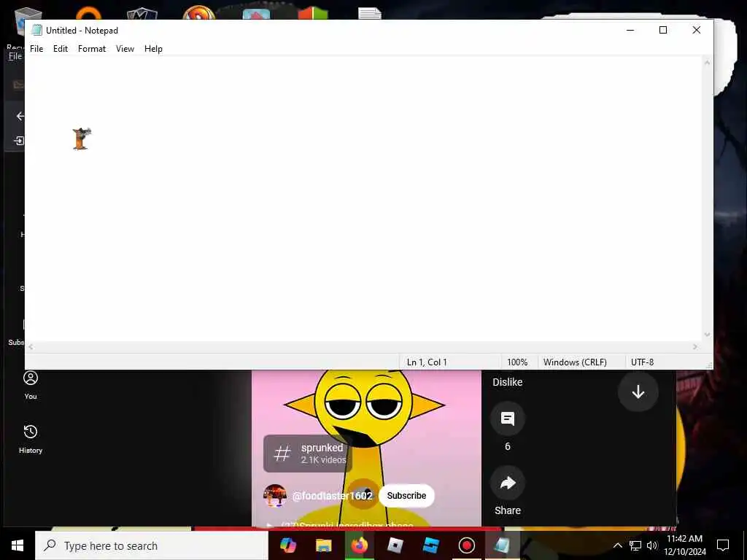Image resolution: width=747 pixels, height=560 pixels.
Task: Click the Notepad horizontal scrollbar right arrow
Action: 695,347
